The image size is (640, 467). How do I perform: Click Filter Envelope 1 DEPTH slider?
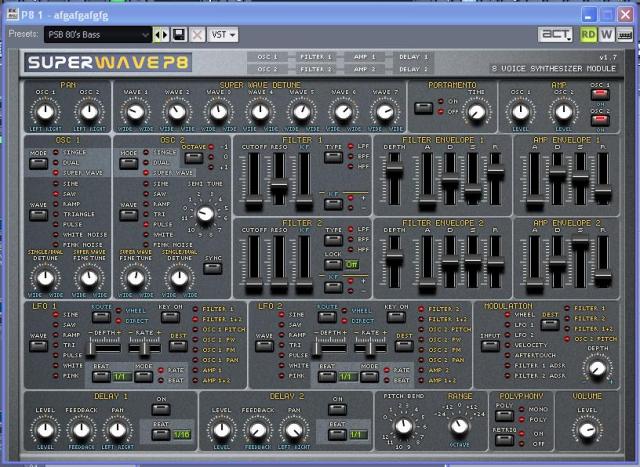pyautogui.click(x=394, y=169)
